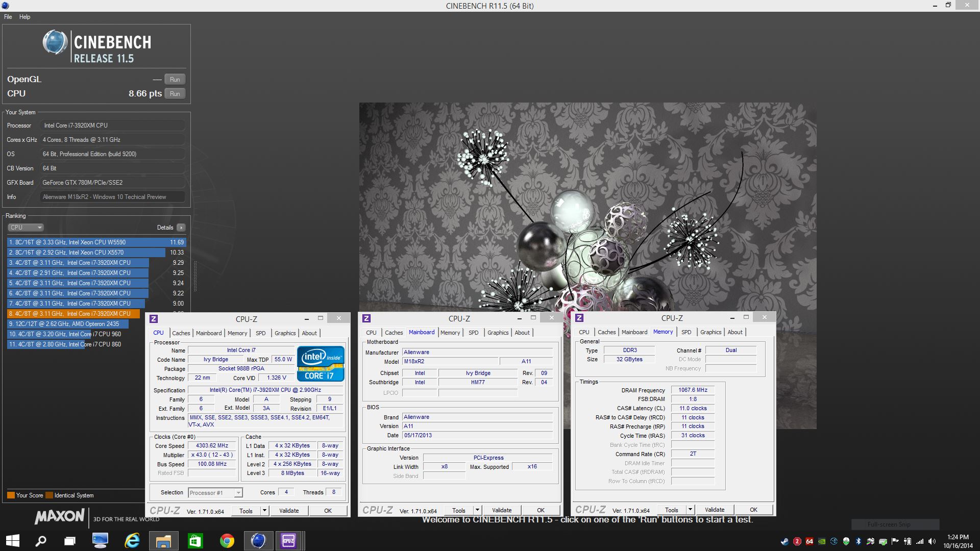Viewport: 980px width, 551px height.
Task: Click CPU-Z Z icon in Mainboard window title
Action: tap(366, 318)
